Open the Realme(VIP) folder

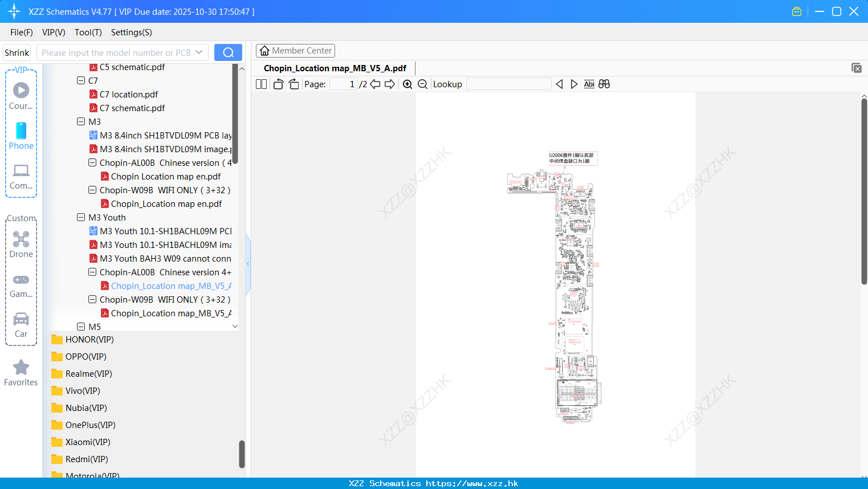pyautogui.click(x=81, y=373)
